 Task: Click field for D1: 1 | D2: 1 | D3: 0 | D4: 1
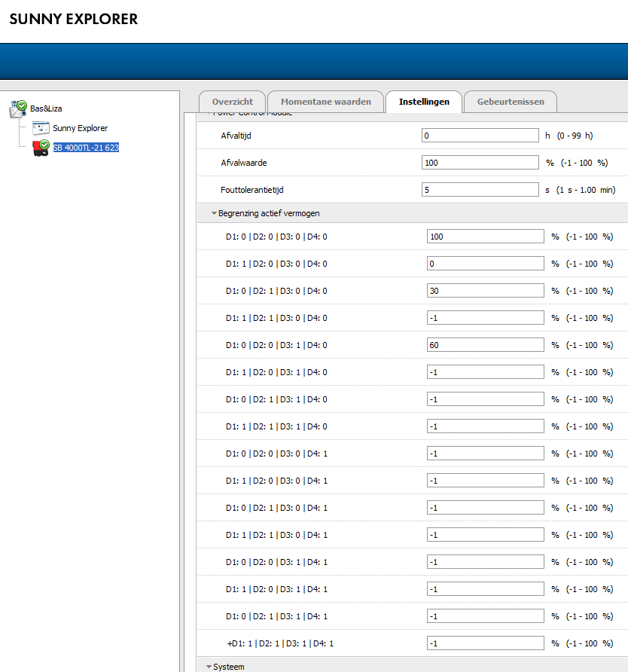point(486,535)
